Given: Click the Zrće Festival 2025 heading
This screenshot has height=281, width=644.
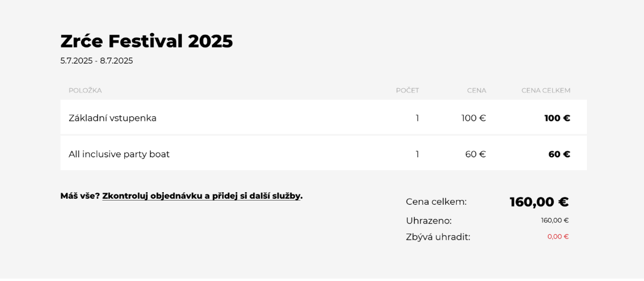Looking at the screenshot, I should pyautogui.click(x=146, y=41).
